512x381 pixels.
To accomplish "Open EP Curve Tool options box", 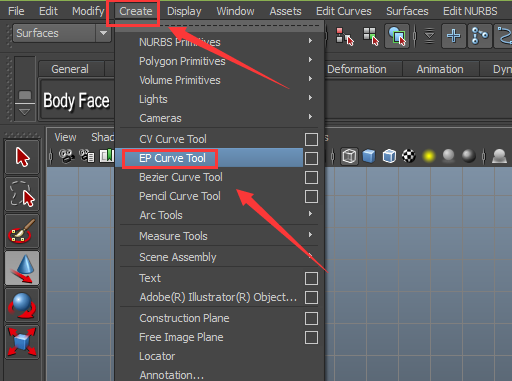I will tap(311, 159).
